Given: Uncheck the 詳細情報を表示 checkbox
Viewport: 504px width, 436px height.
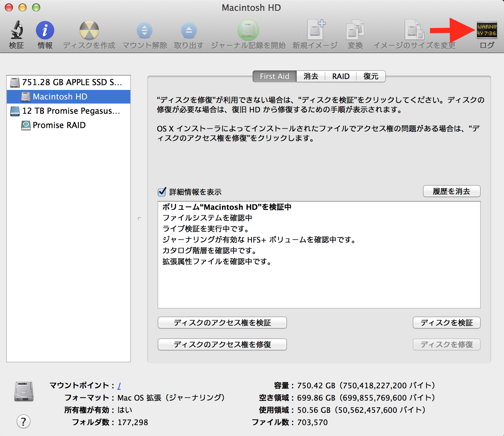Looking at the screenshot, I should click(x=162, y=192).
